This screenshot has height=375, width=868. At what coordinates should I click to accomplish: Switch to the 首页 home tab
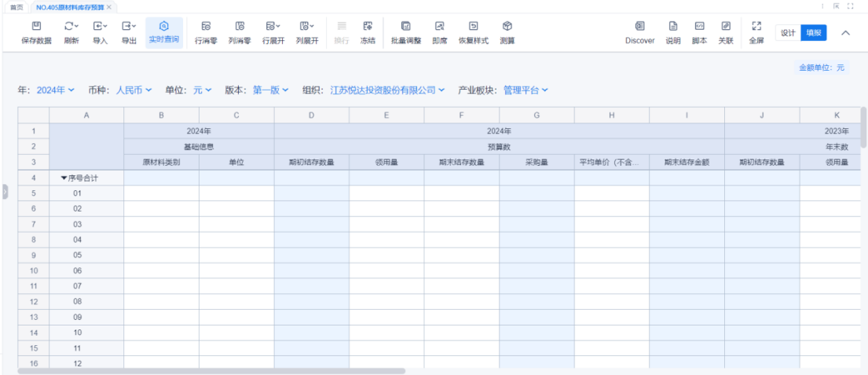[16, 7]
